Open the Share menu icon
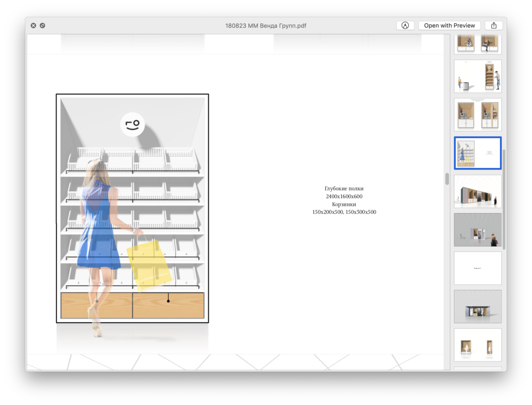Image resolution: width=532 pixels, height=405 pixels. pyautogui.click(x=494, y=26)
